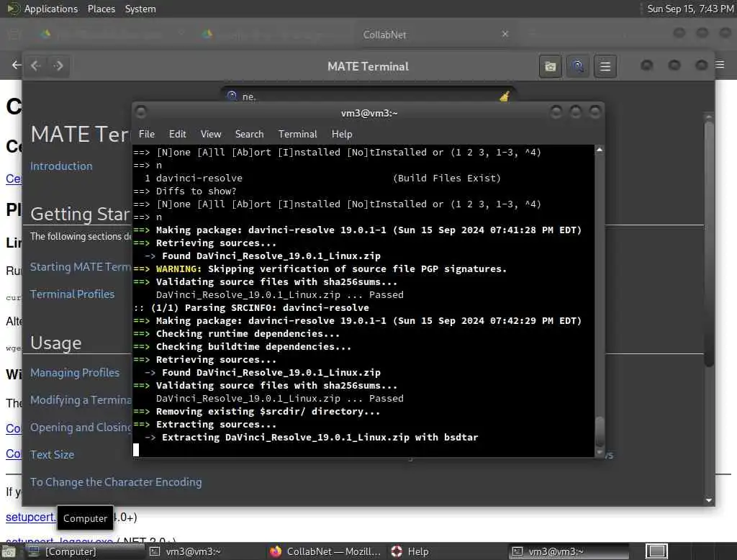The height and width of the screenshot is (560, 737).
Task: Click the 'Usage' help heading
Action: [x=56, y=343]
